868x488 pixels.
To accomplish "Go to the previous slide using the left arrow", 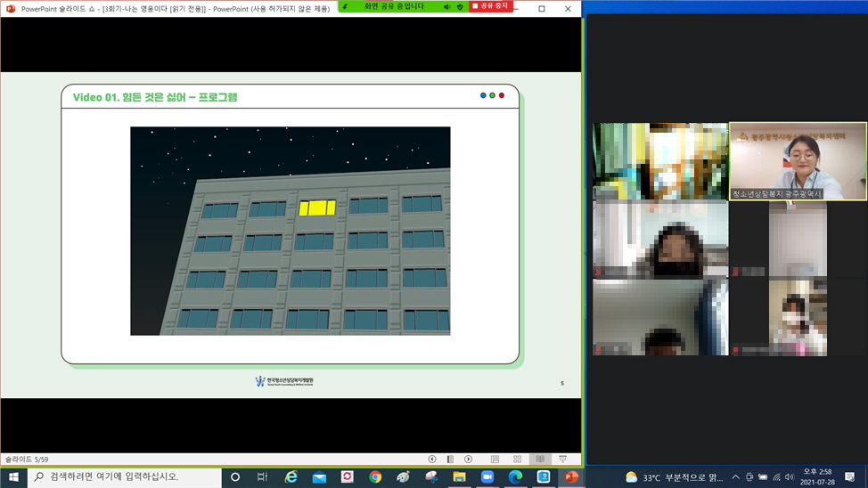I will click(432, 460).
